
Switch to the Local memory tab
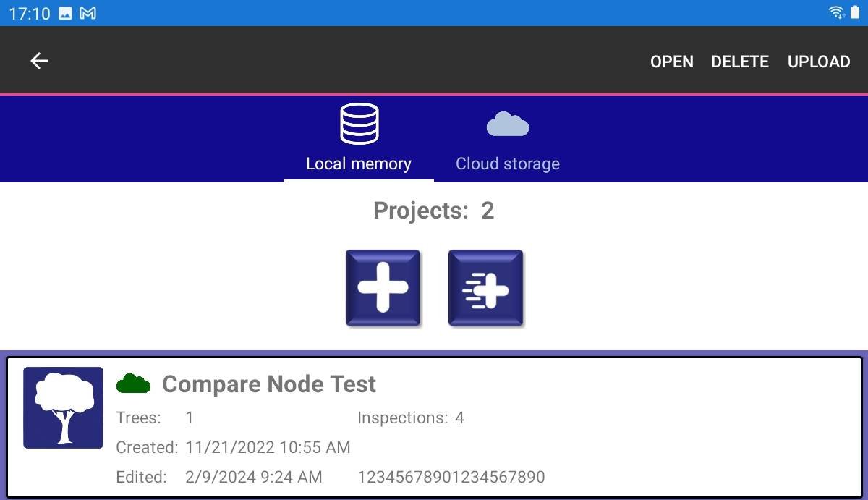click(359, 164)
